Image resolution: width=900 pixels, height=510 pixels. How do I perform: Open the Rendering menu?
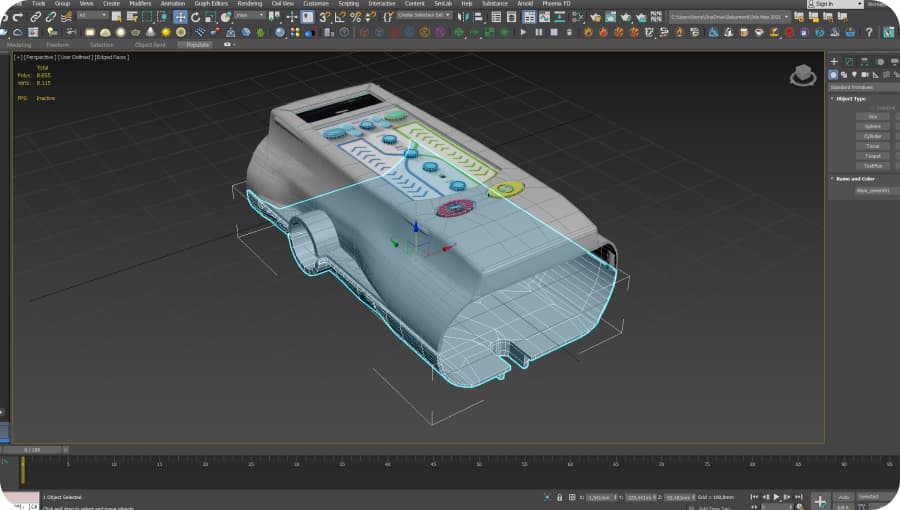[x=249, y=4]
